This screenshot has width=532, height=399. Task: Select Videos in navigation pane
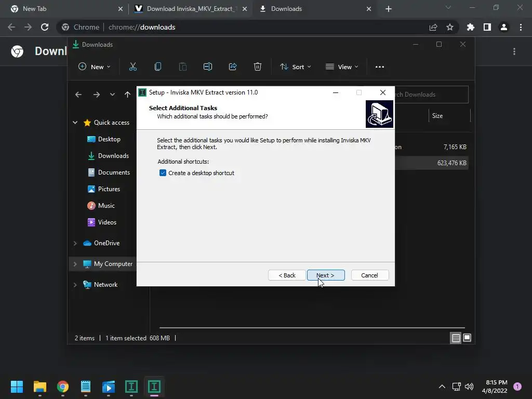(x=107, y=222)
